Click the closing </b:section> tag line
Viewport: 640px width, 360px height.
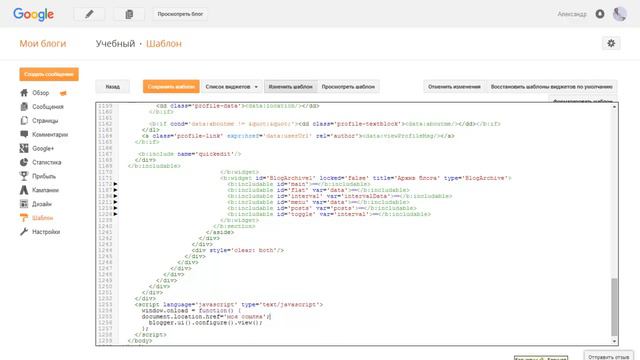coord(234,226)
